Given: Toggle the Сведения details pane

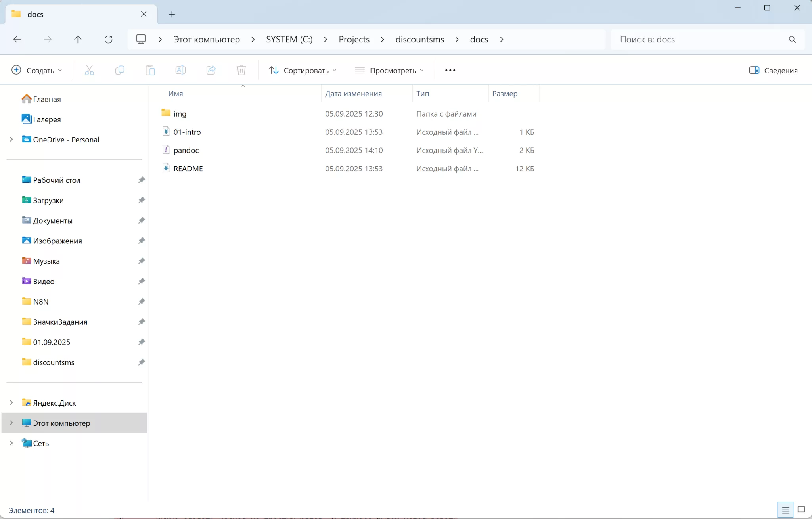Looking at the screenshot, I should coord(773,70).
